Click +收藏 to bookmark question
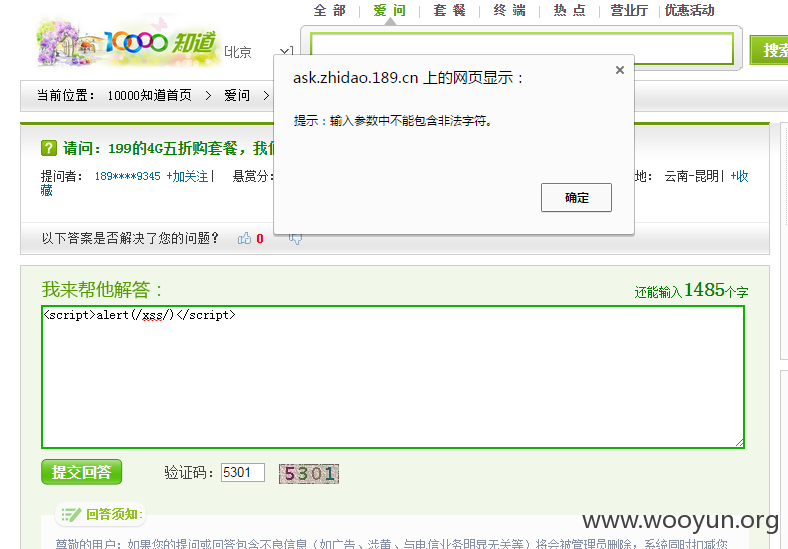The height and width of the screenshot is (549, 788). [x=739, y=176]
